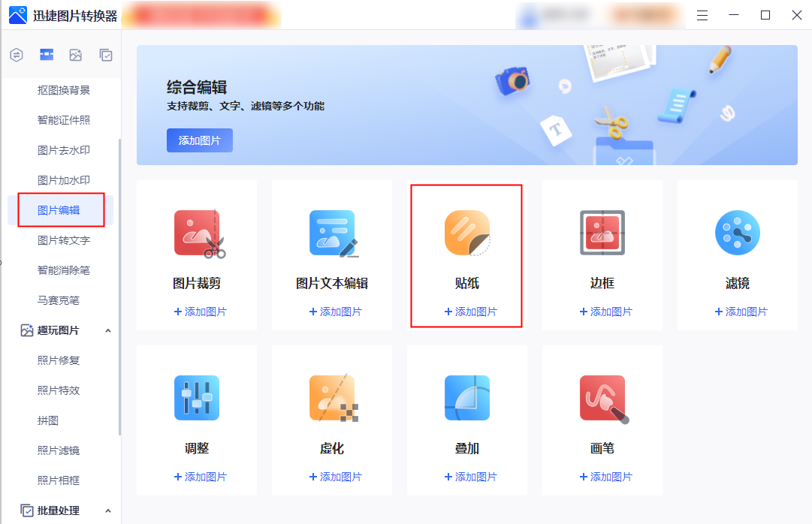The image size is (812, 524).
Task: Open the 画笔 brush icon
Action: point(602,398)
